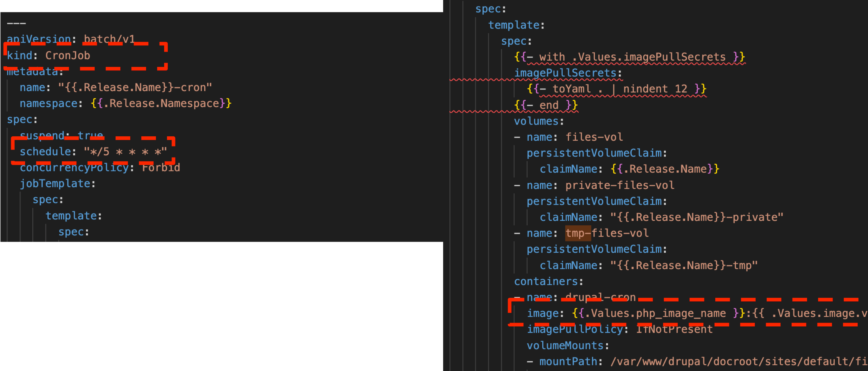Click the schedule value '*/5 * * * *'

coord(126,152)
